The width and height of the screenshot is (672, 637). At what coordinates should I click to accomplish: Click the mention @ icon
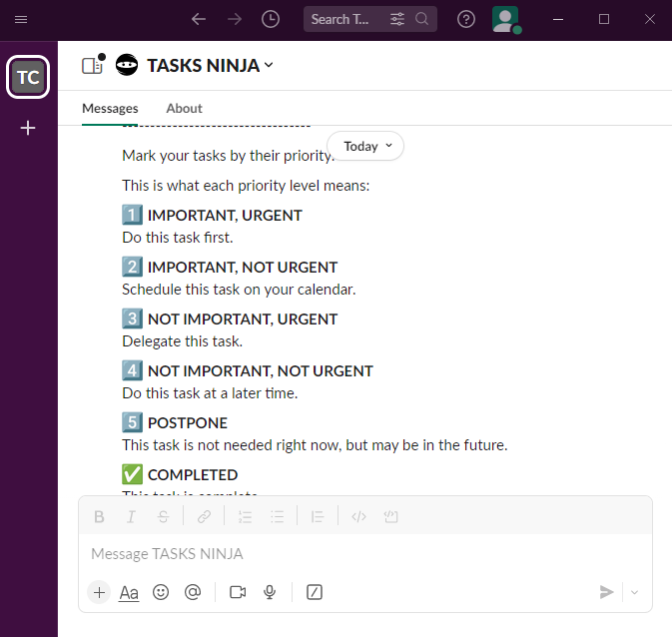193,592
